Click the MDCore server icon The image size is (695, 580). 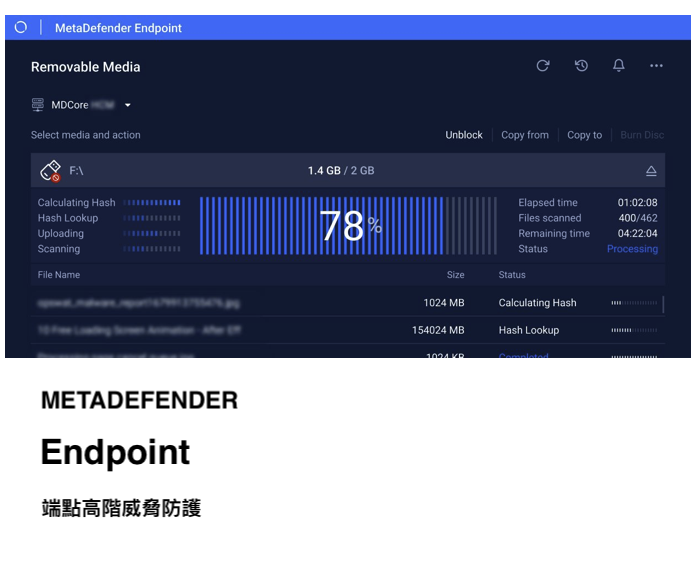pyautogui.click(x=38, y=105)
